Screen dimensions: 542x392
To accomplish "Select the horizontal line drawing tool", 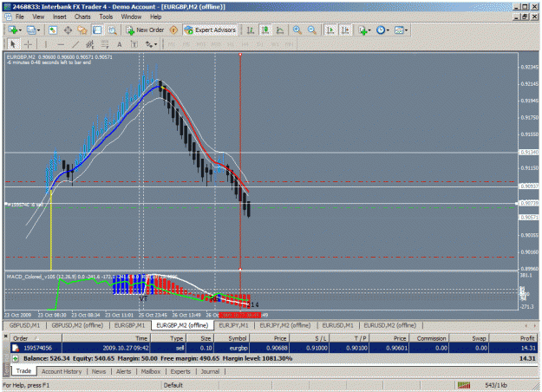I will click(61, 44).
